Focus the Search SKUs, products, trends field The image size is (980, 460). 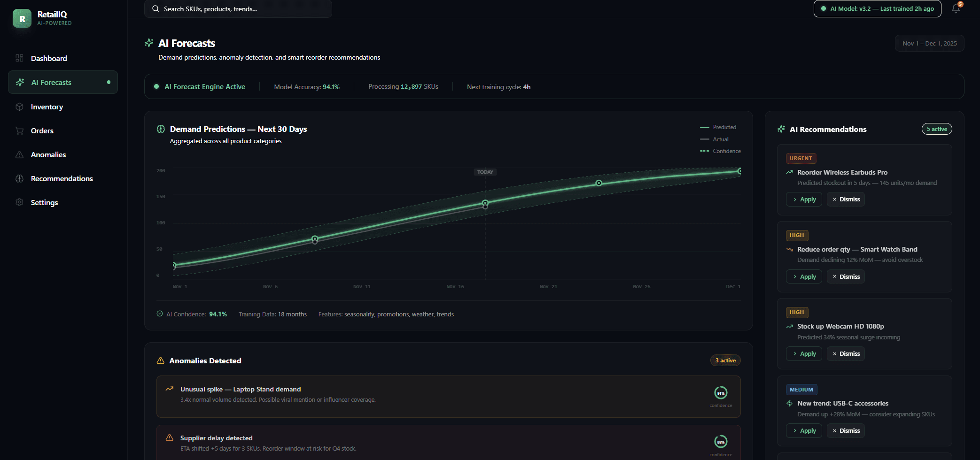(238, 9)
